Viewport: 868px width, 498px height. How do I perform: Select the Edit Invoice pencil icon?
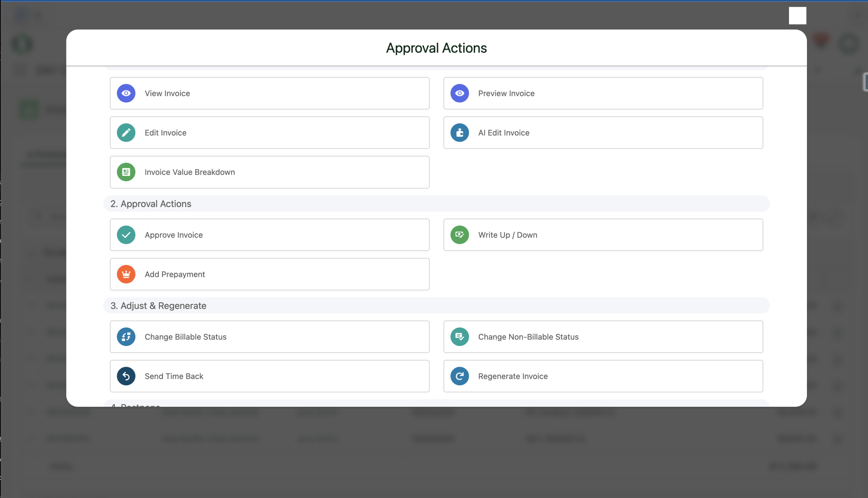[126, 133]
